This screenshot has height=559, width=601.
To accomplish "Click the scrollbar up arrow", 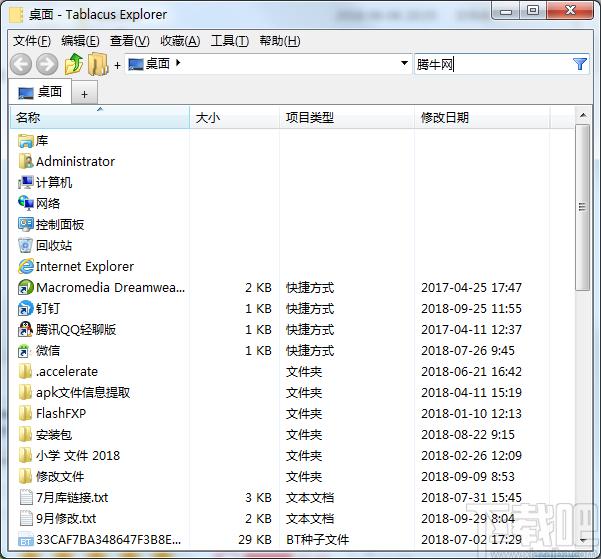I will coord(583,115).
